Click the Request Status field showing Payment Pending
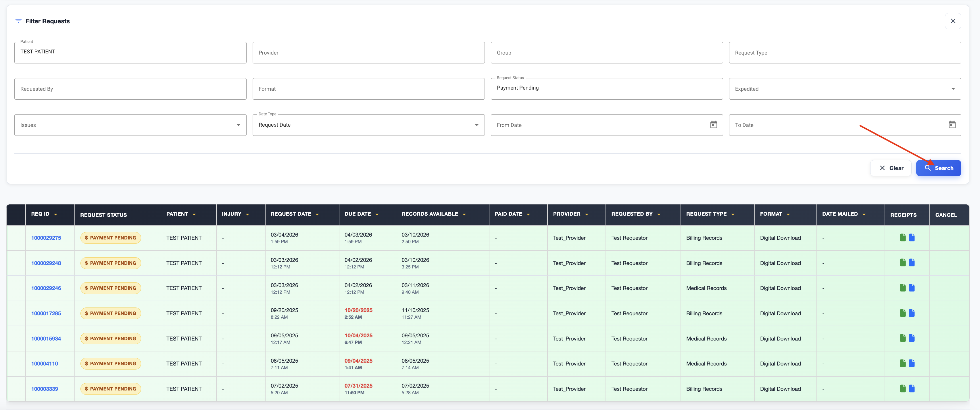The width and height of the screenshot is (980, 410). pos(606,89)
